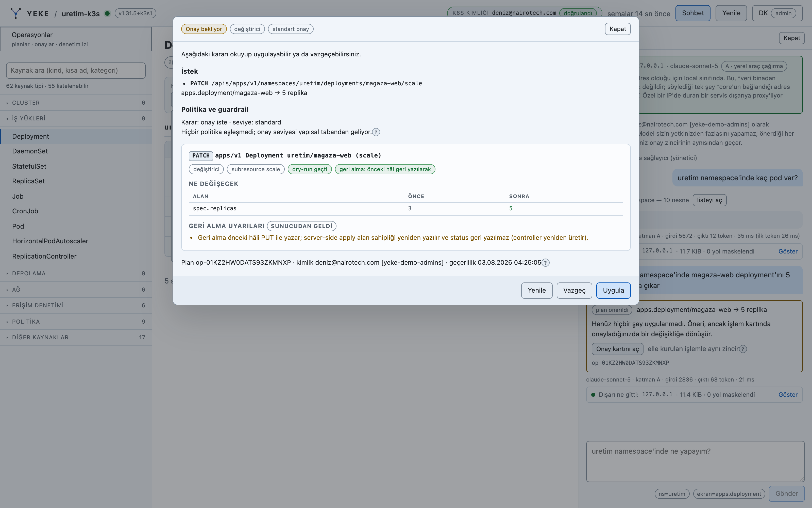Image resolution: width=812 pixels, height=508 pixels.
Task: Collapse the İŞ YÜKLERİ category
Action: pyautogui.click(x=76, y=118)
